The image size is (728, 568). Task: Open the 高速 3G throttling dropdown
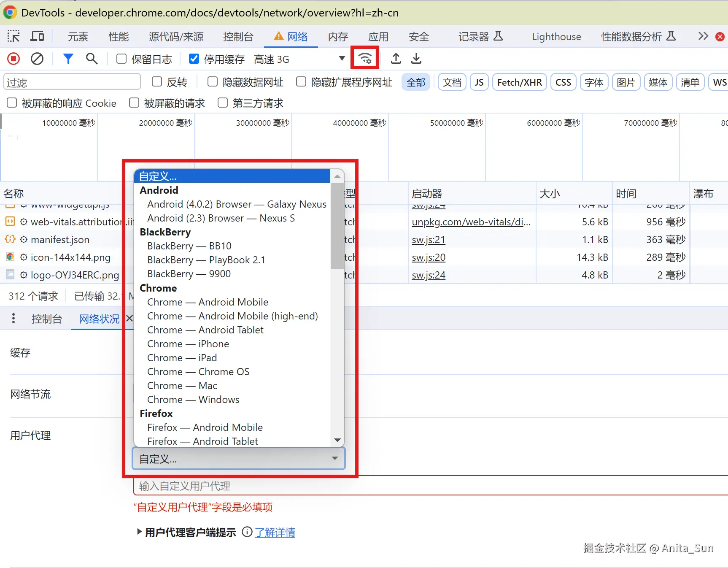click(x=299, y=59)
